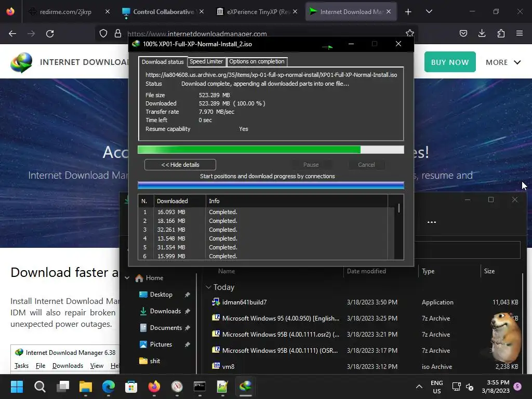Switch to the eXPerience TinyXP browser tab
The image size is (532, 399).
(257, 12)
